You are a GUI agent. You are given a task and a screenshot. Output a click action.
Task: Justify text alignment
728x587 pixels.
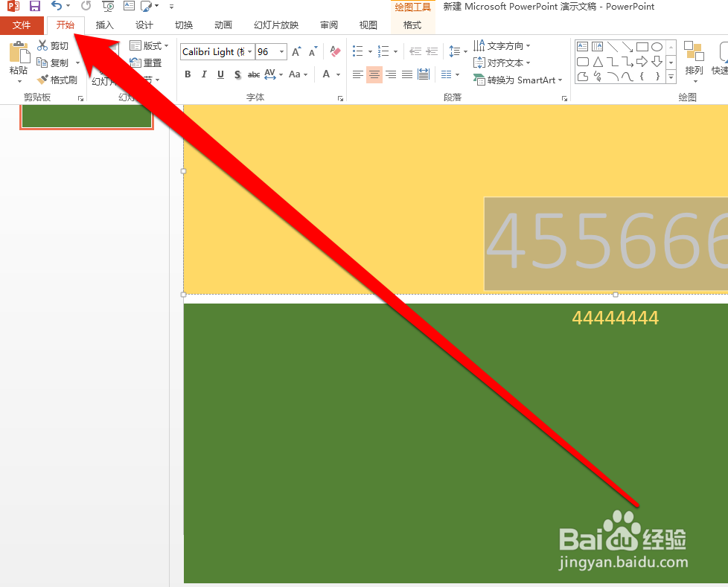407,74
